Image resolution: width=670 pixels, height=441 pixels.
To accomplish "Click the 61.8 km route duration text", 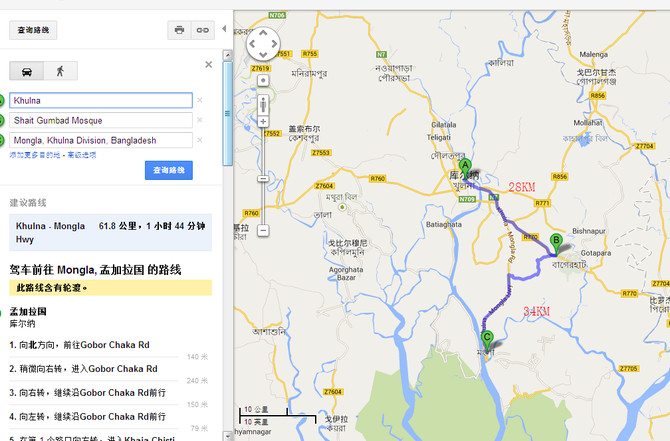I will (152, 226).
